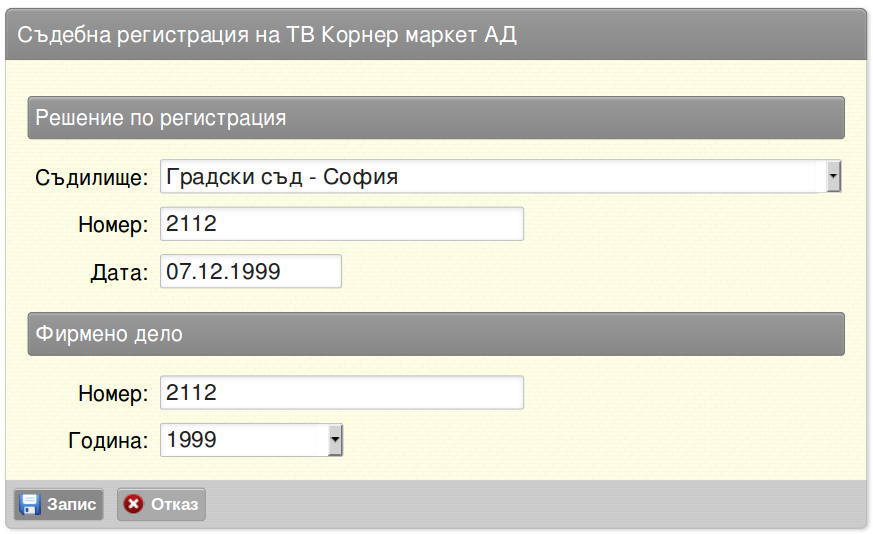Click the Дата field with 07.12.1999
Viewport: 873px width, 534px height.
251,271
